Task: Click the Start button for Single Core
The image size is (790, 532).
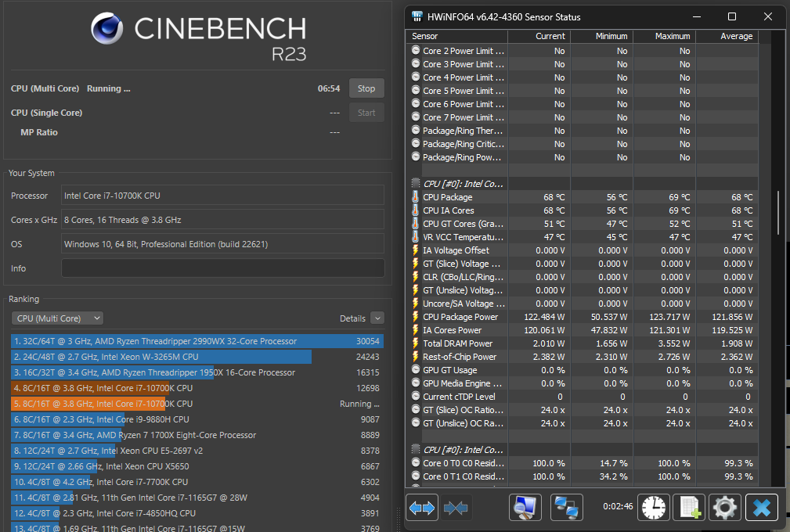Action: tap(366, 113)
